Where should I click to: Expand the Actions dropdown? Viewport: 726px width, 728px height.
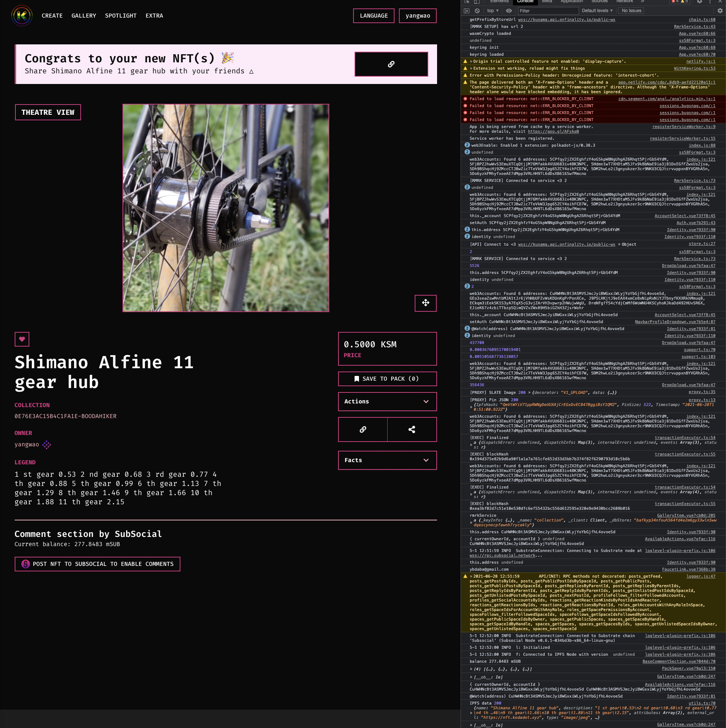point(387,401)
